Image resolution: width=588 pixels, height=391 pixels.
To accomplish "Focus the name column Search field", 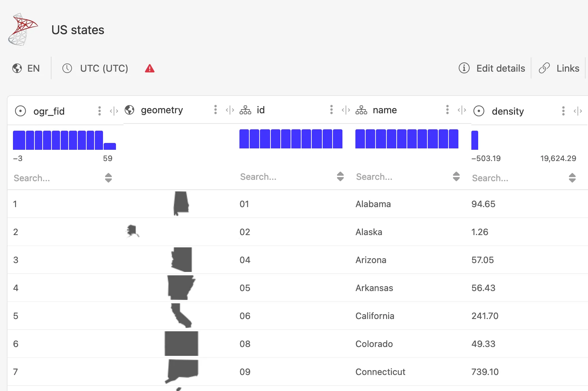I will tap(402, 177).
